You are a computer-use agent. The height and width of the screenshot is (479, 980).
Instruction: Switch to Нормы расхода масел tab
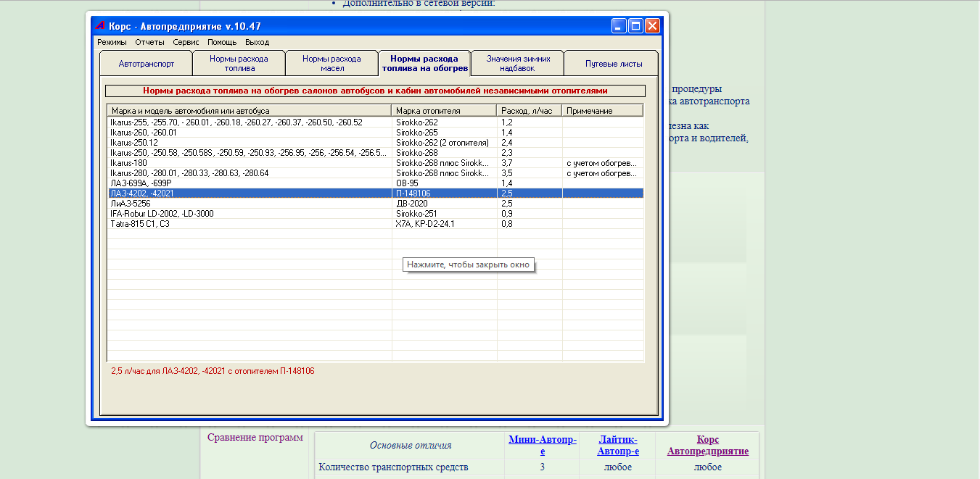(x=332, y=64)
